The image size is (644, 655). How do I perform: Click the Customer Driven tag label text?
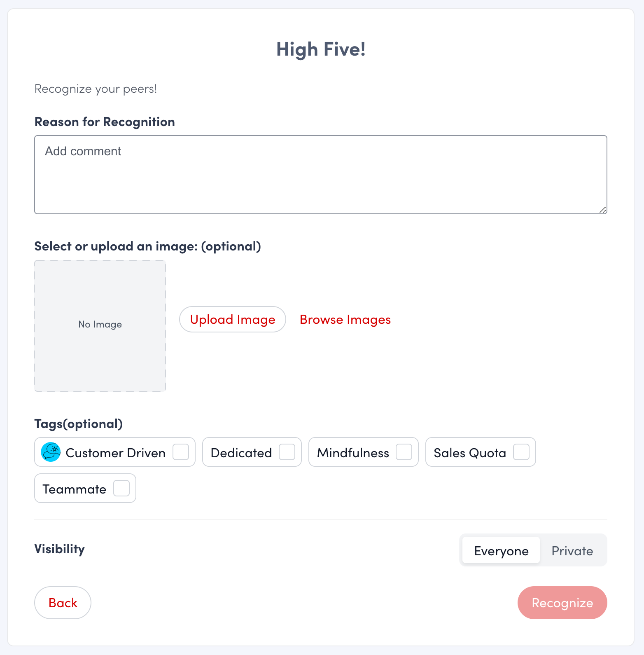[x=115, y=453]
